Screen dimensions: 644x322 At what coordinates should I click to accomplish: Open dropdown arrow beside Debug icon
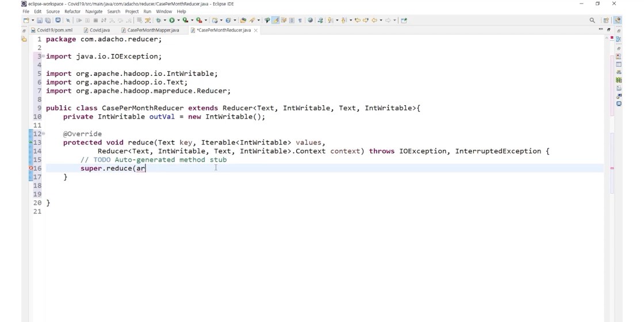coord(164,20)
